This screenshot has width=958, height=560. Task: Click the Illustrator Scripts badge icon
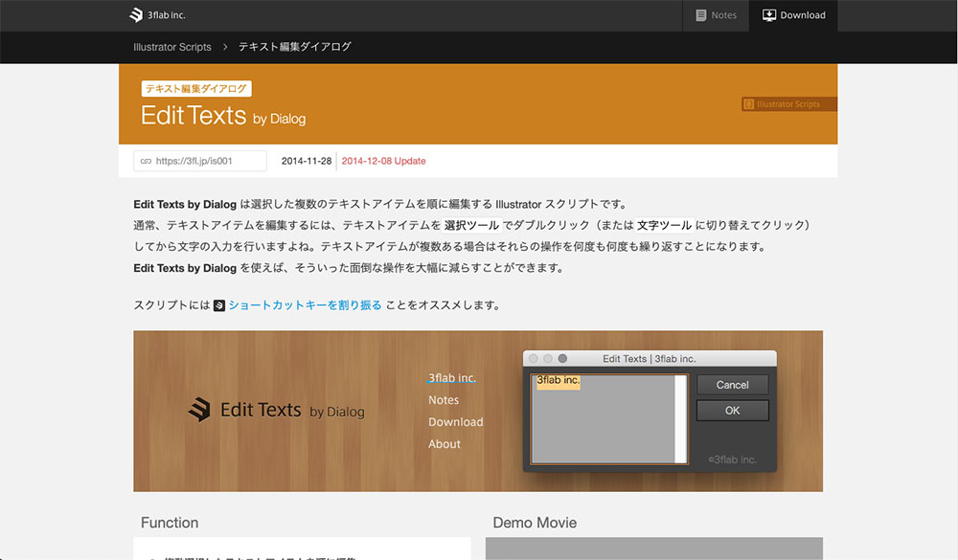tap(748, 103)
